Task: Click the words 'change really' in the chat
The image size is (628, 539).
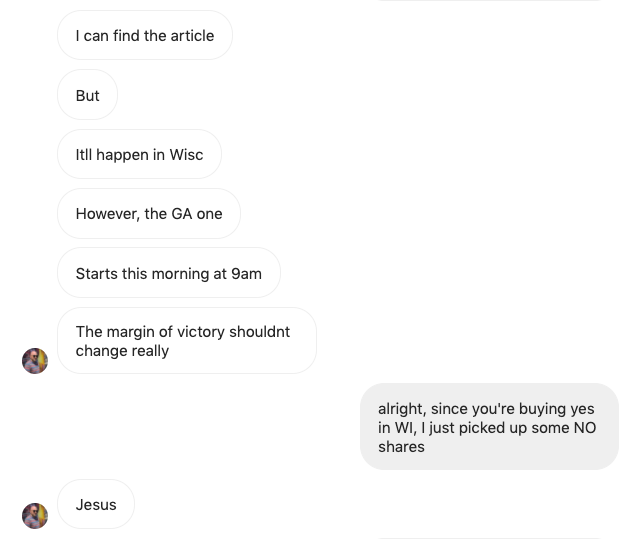Action: pyautogui.click(x=122, y=351)
